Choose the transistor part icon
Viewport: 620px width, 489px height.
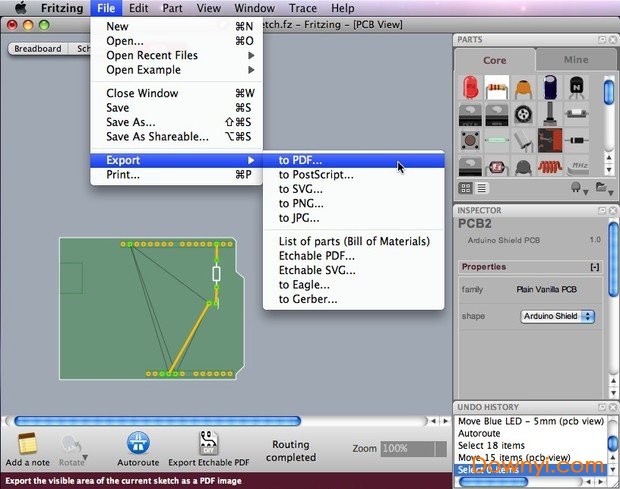point(575,88)
